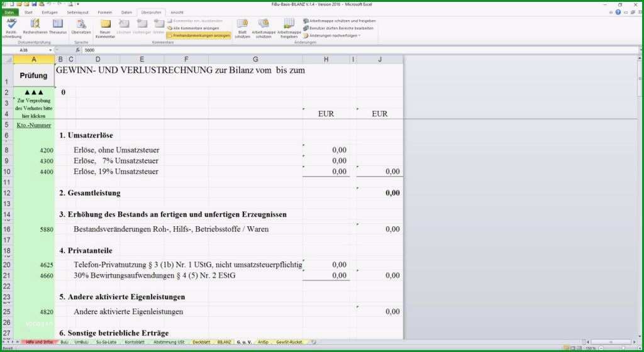Open the Recherchieren research tool
The width and height of the screenshot is (644, 352).
click(x=35, y=26)
